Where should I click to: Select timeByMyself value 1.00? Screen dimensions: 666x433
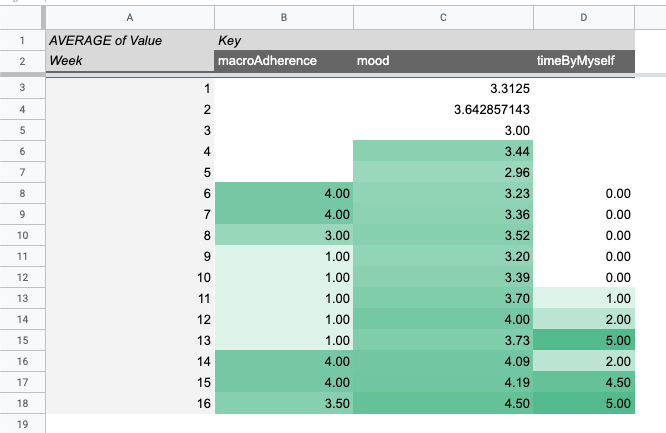coord(584,298)
